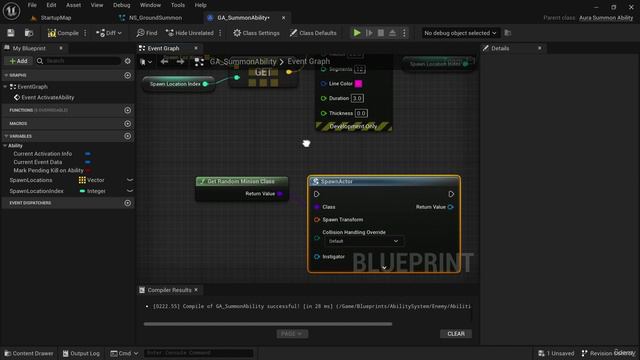The width and height of the screenshot is (640, 360).
Task: Add a new function with plus icon
Action: coord(128,110)
